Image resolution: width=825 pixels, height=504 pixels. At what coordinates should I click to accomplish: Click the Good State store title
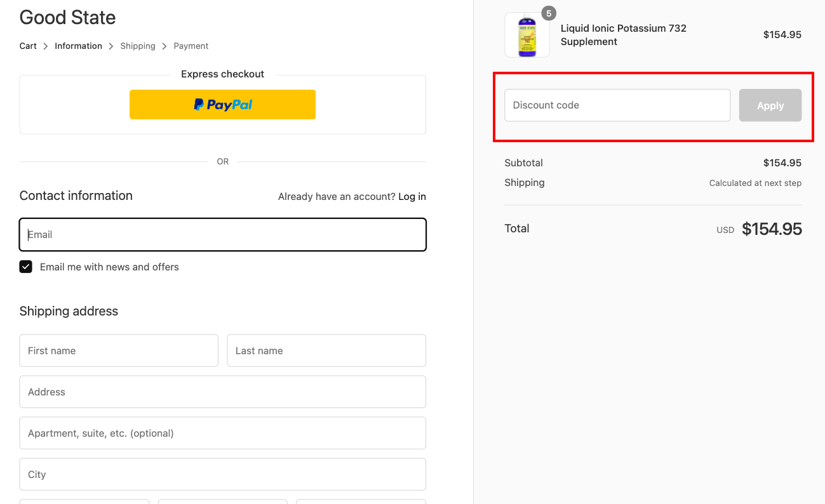[x=67, y=17]
